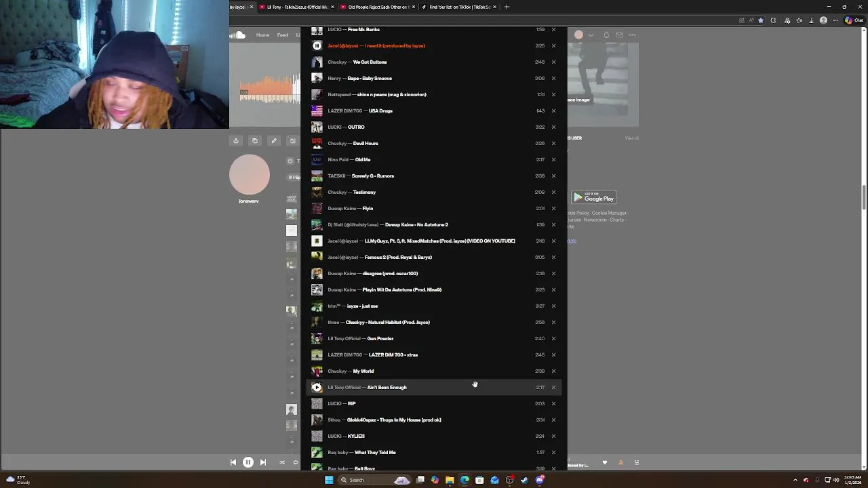Screen dimensions: 868x488
Task: Toggle follow artist icon in player bar
Action: pos(620,462)
